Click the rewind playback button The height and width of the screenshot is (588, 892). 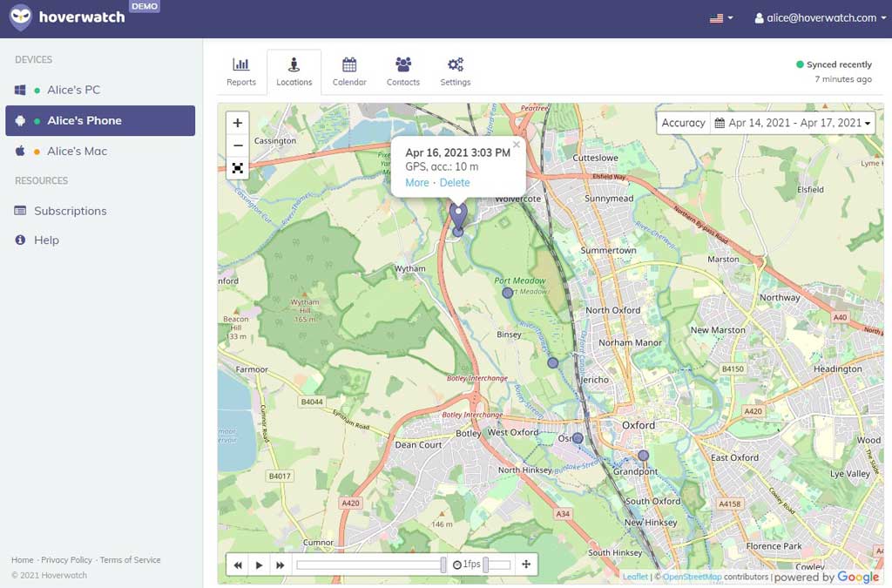tap(238, 564)
